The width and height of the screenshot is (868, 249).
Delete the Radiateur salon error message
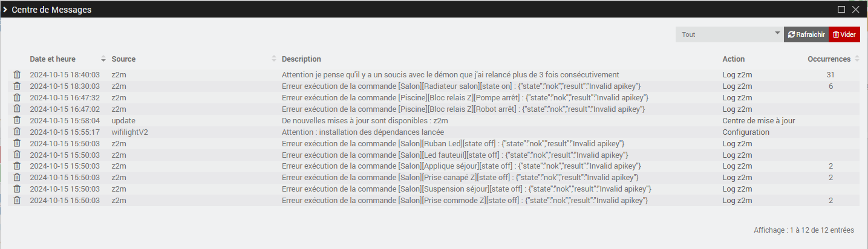click(17, 86)
